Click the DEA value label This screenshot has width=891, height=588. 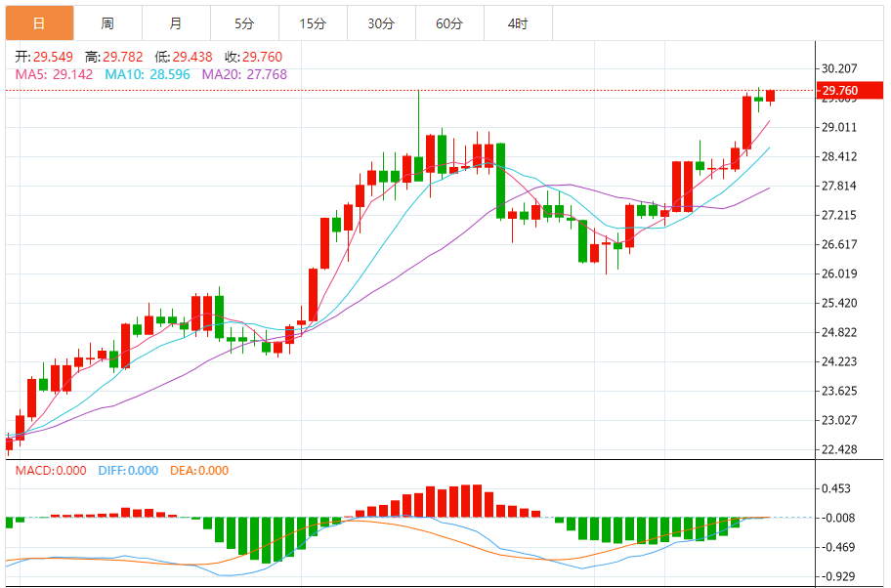(199, 471)
